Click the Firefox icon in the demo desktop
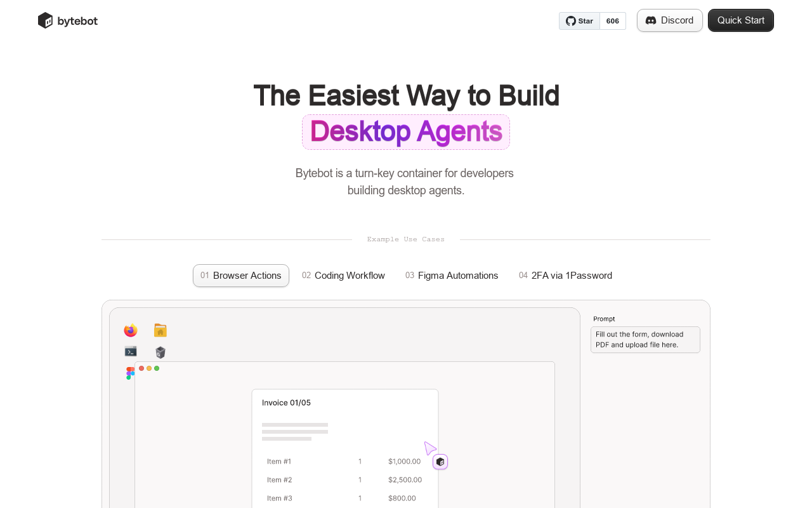 131,331
